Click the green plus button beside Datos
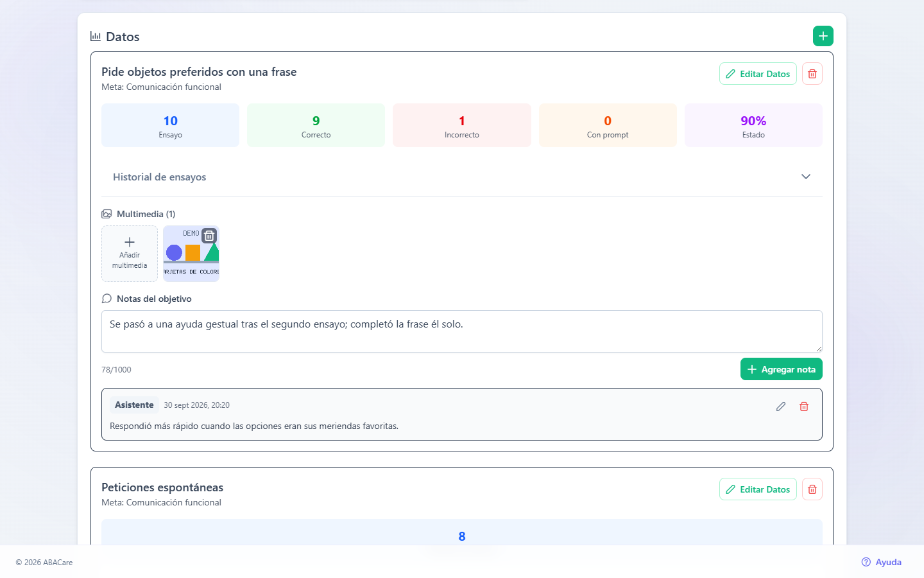924x578 pixels. (x=823, y=36)
